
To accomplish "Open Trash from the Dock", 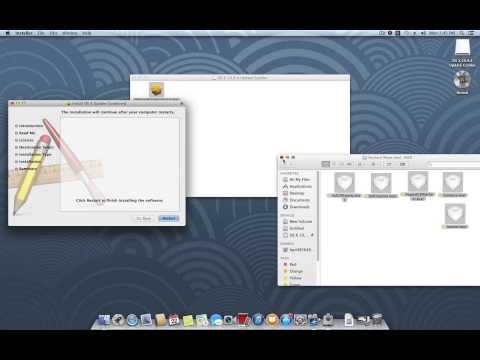I will tap(377, 320).
